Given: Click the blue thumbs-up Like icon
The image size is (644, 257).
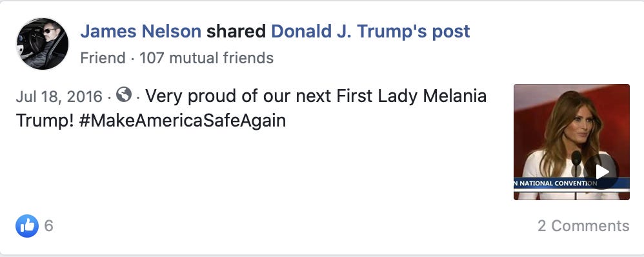Looking at the screenshot, I should 27,226.
